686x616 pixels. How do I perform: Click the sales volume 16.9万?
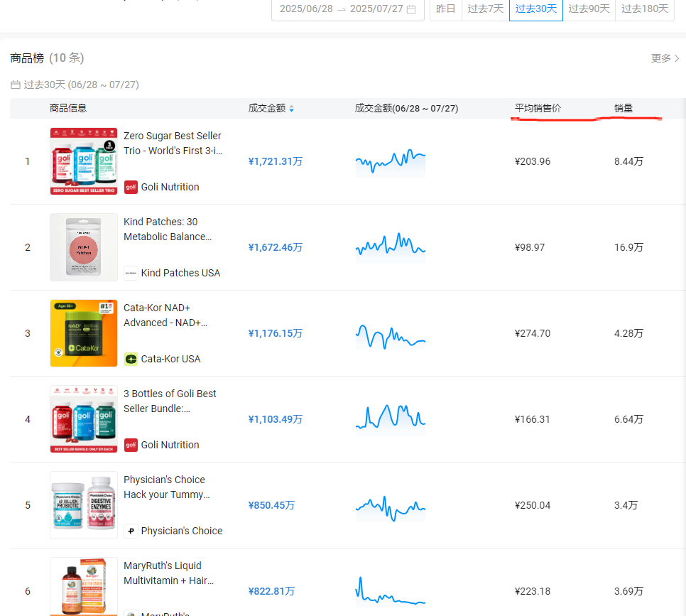tap(628, 247)
